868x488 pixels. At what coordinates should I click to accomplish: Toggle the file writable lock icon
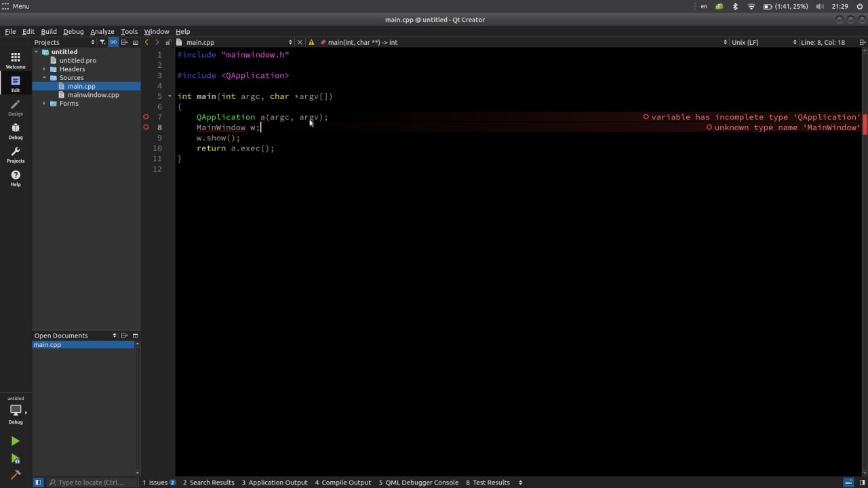click(x=168, y=42)
